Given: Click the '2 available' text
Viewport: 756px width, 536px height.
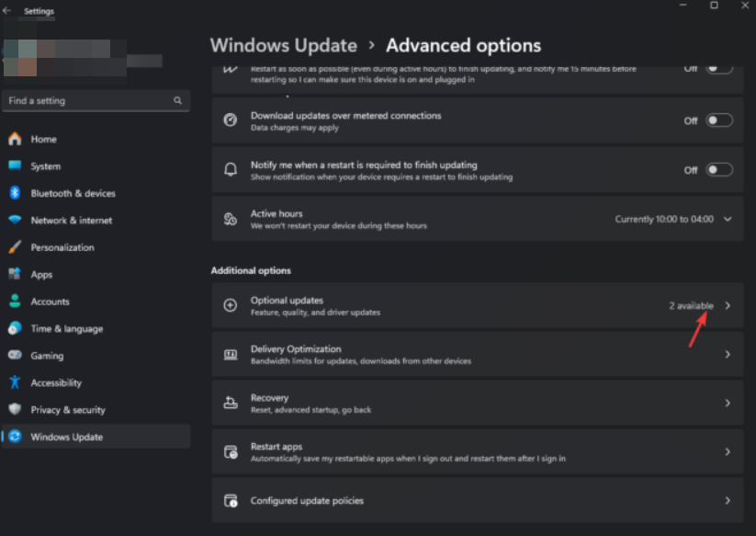Looking at the screenshot, I should (x=691, y=305).
